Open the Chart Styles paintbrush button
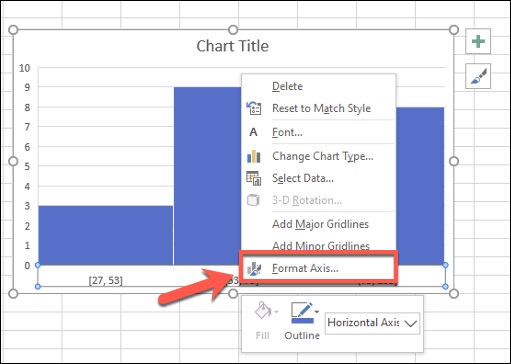511x364 pixels. tap(478, 76)
